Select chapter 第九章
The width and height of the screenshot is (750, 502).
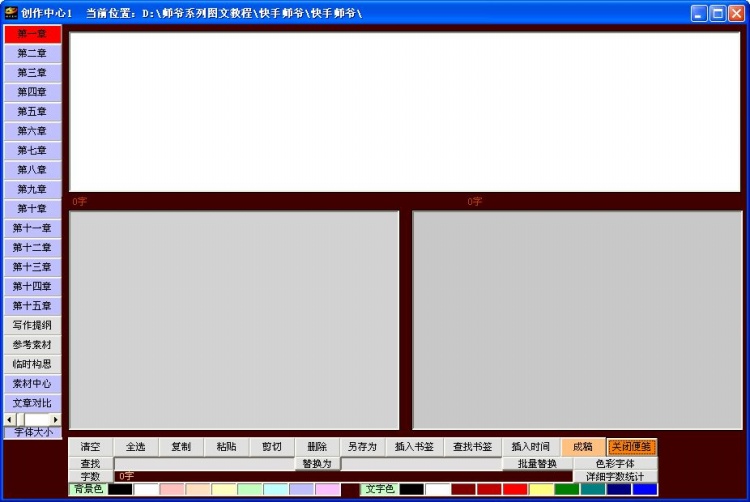(33, 189)
